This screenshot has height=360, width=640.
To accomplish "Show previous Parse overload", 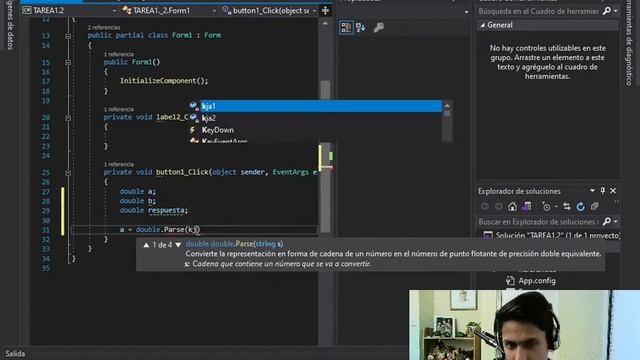I will [146, 245].
